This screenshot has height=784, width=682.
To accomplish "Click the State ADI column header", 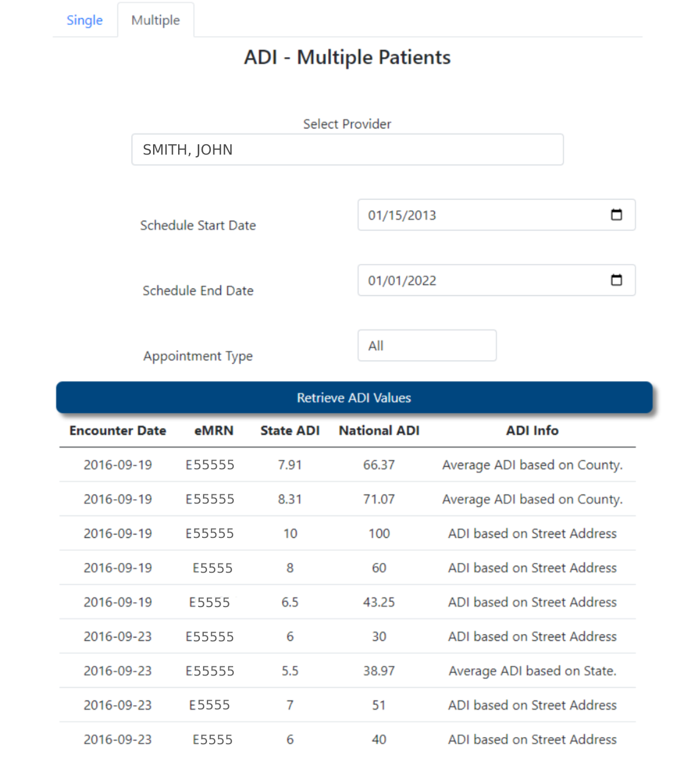I will pyautogui.click(x=290, y=431).
